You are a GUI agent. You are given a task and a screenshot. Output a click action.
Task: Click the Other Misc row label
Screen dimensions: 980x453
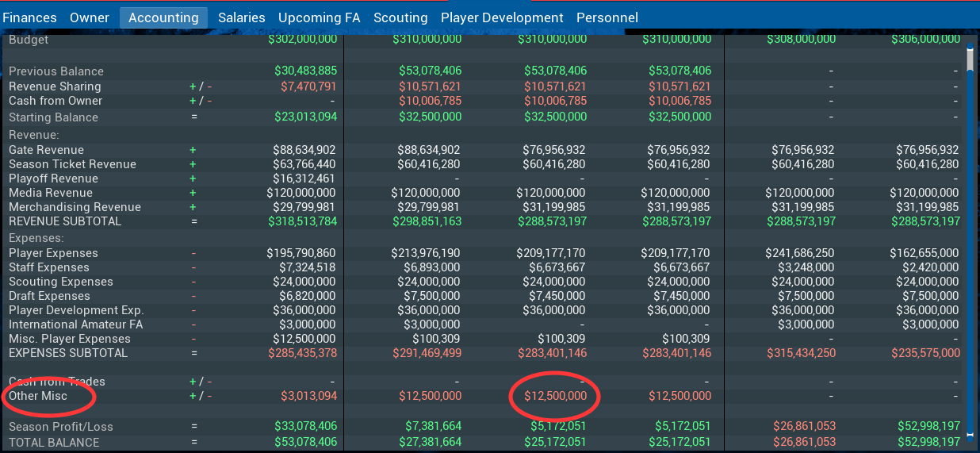38,396
